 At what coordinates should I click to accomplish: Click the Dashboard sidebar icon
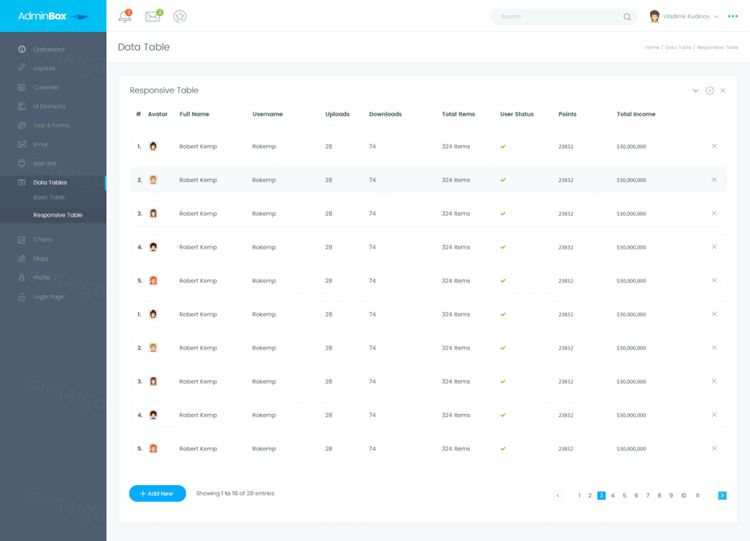[x=22, y=49]
